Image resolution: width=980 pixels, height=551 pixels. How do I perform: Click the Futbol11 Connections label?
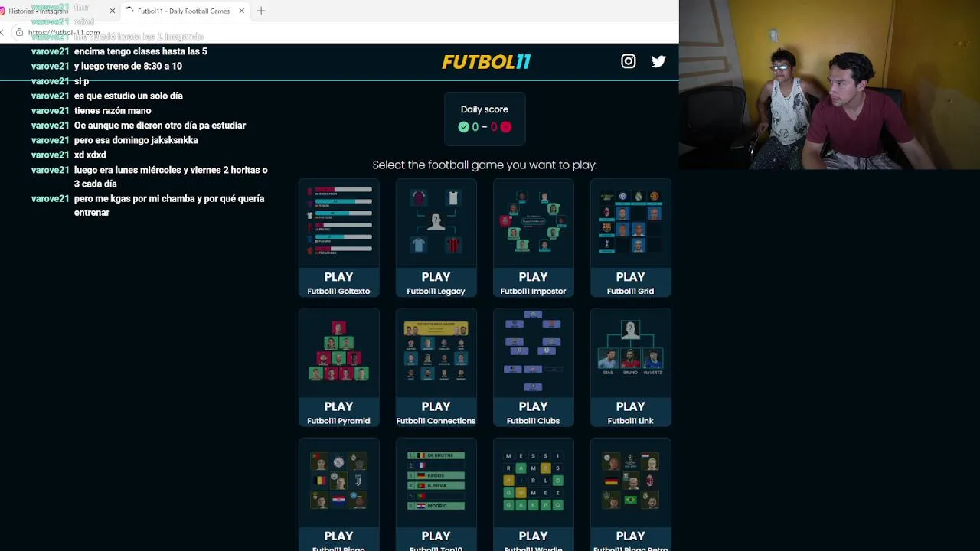(436, 421)
